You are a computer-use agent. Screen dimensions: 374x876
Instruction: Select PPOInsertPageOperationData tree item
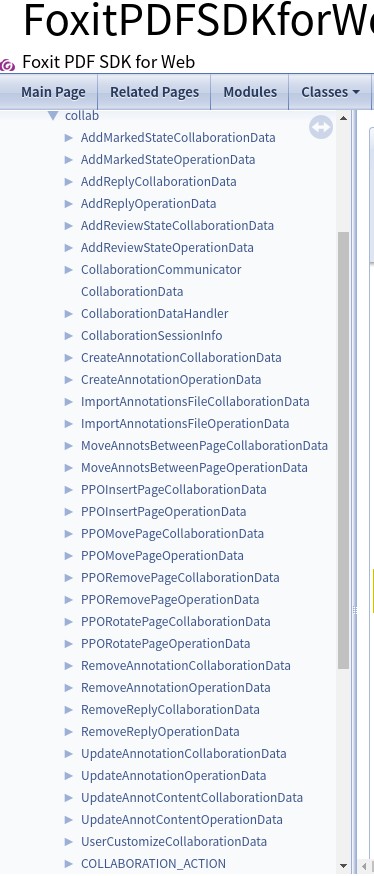(163, 512)
